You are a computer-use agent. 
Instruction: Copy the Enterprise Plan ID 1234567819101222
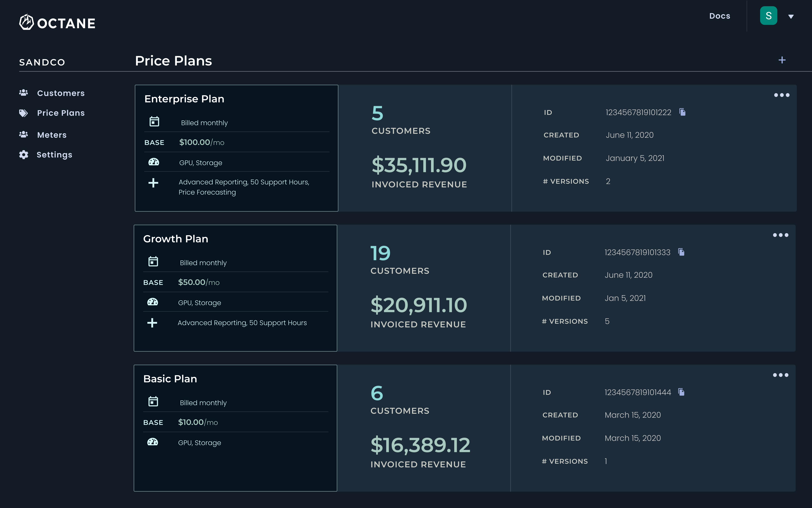(682, 112)
